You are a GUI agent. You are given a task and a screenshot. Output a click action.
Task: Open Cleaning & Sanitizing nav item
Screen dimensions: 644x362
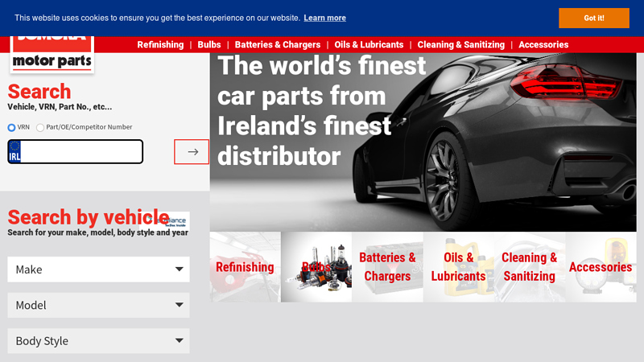tap(460, 45)
